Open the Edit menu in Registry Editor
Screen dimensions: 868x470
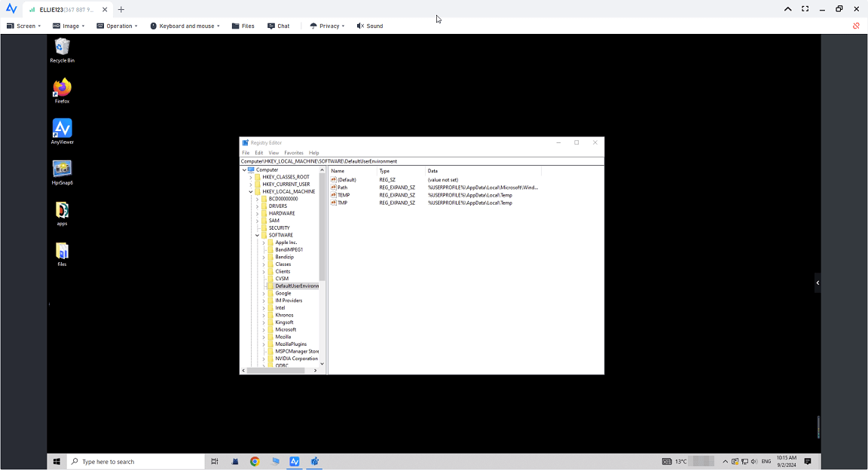pos(258,153)
